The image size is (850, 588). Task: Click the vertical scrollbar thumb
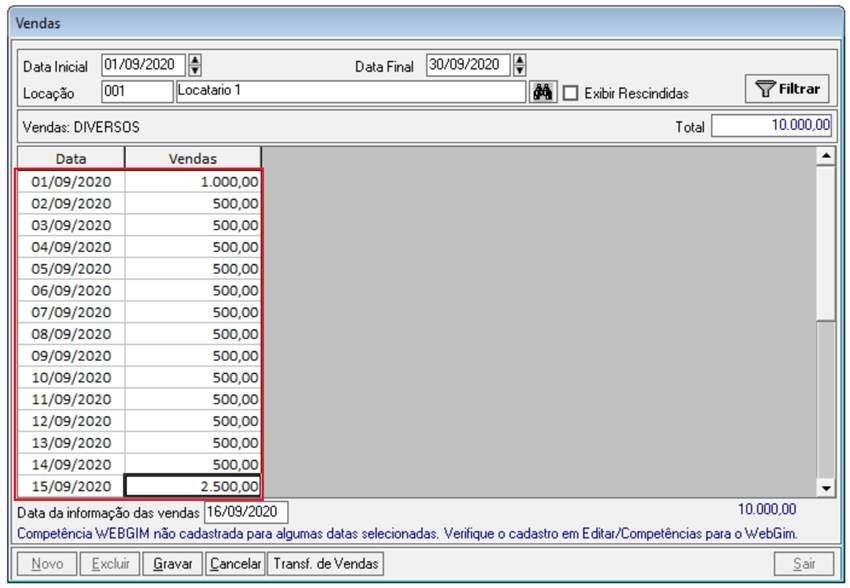[826, 244]
